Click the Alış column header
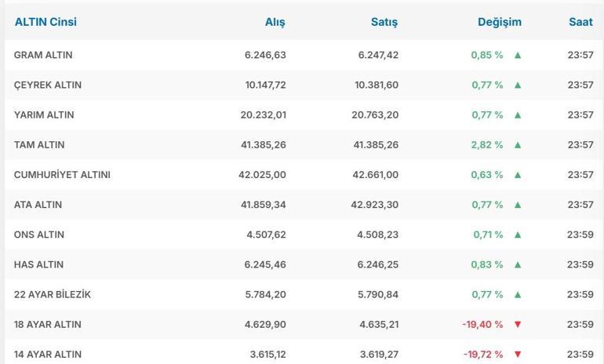604x364 pixels. click(275, 22)
